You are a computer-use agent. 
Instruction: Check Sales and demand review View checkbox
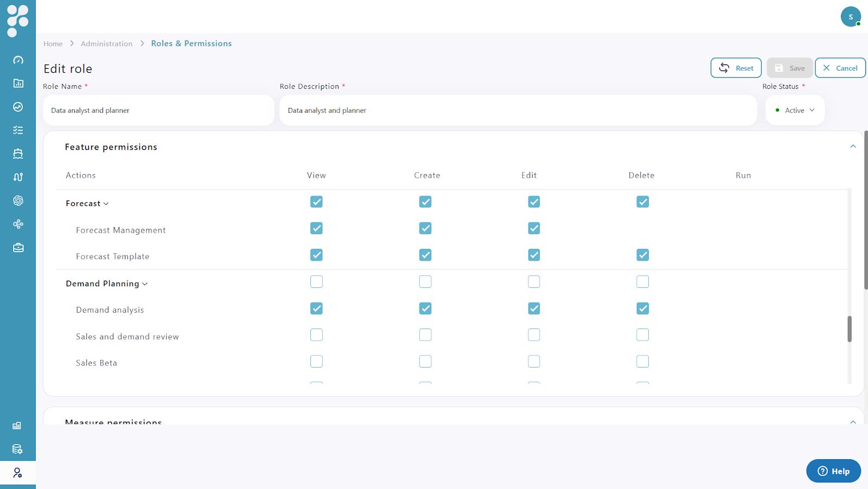316,335
